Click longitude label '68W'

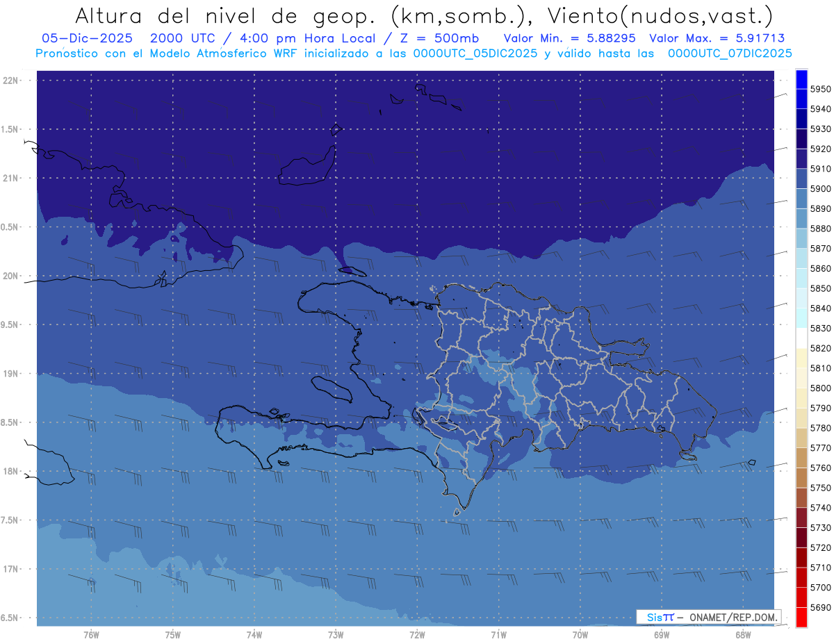(x=743, y=635)
